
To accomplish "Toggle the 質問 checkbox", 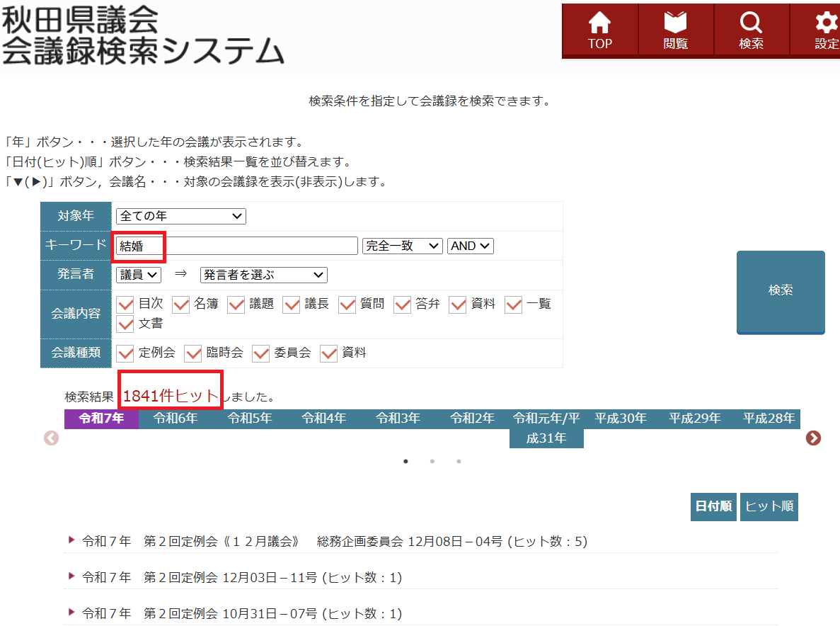I will coord(347,305).
